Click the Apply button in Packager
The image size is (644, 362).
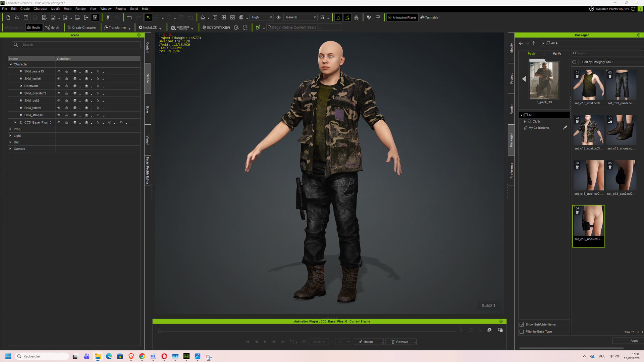point(628,341)
